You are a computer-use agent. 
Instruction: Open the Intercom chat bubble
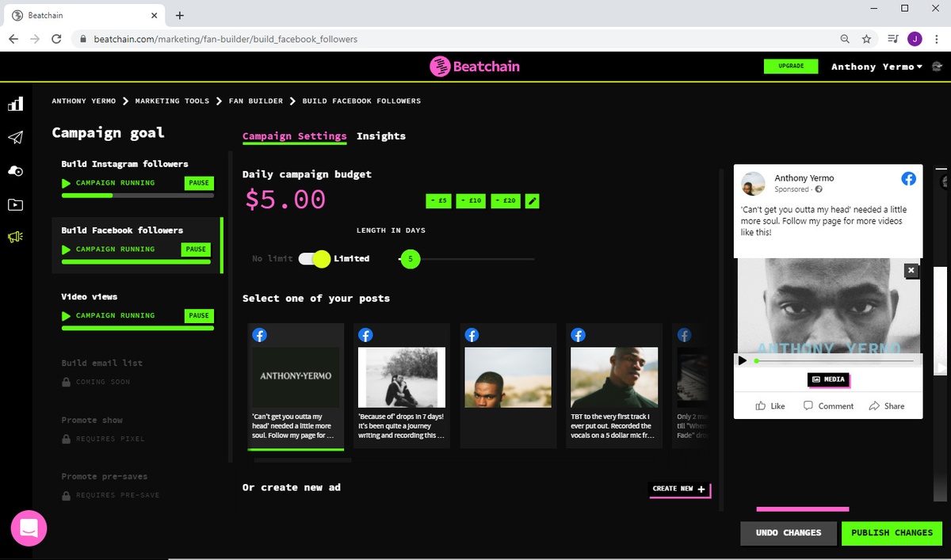[29, 528]
